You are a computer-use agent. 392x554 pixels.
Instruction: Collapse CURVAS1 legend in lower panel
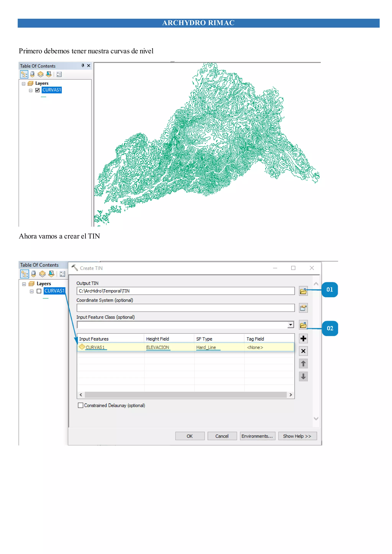pos(32,291)
